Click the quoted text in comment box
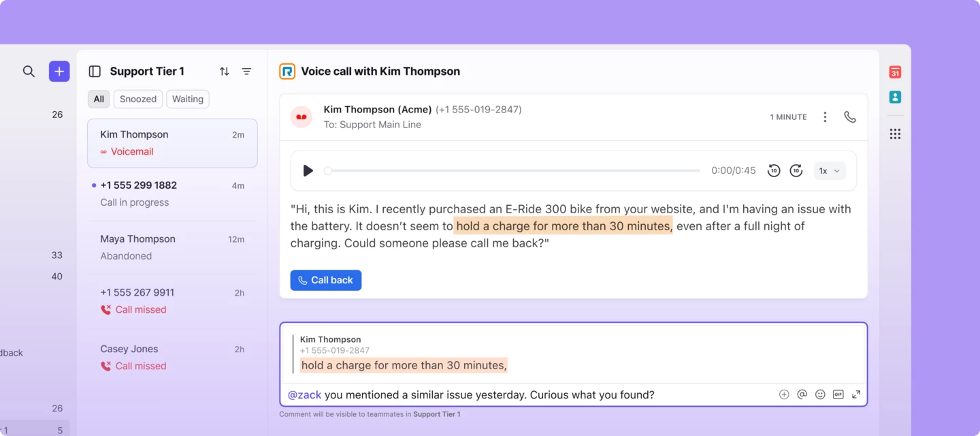This screenshot has height=436, width=980. tap(404, 366)
